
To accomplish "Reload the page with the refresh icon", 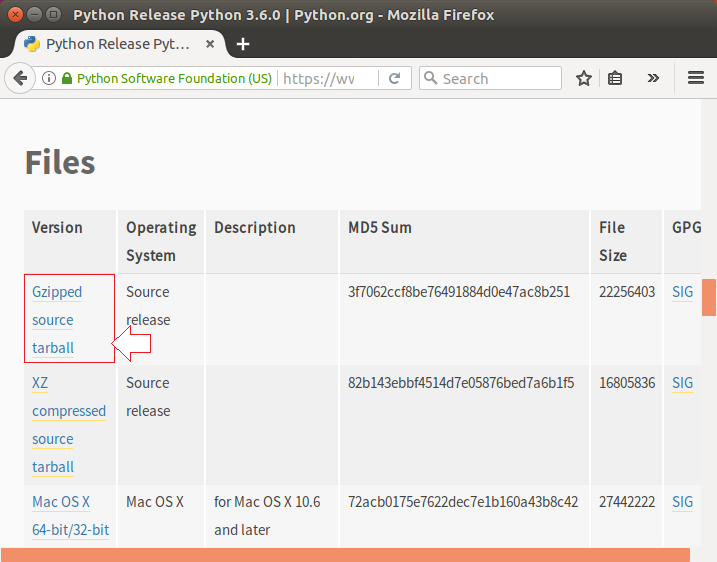I will pyautogui.click(x=395, y=78).
